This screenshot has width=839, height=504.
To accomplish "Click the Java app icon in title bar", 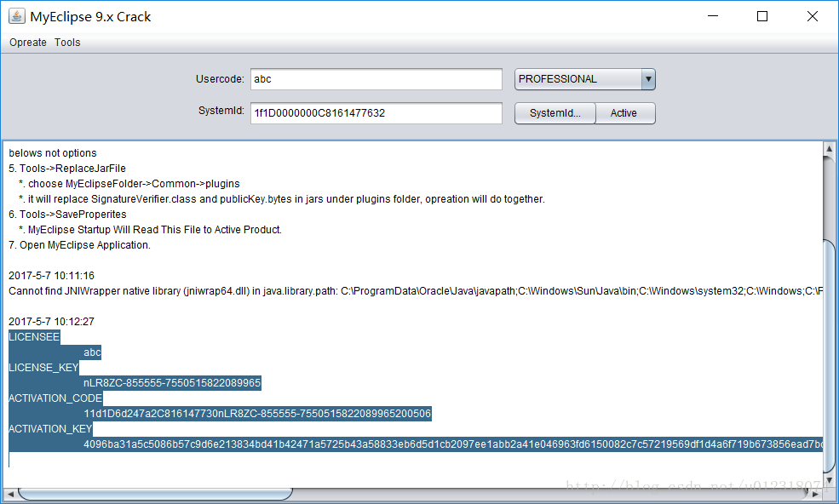I will coord(16,16).
